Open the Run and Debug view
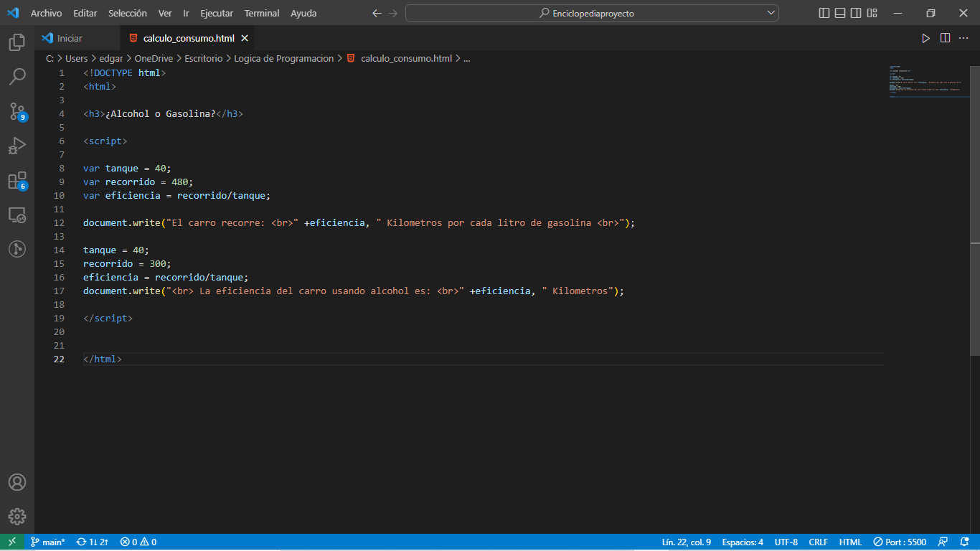Screen dimensions: 980x551 point(17,146)
